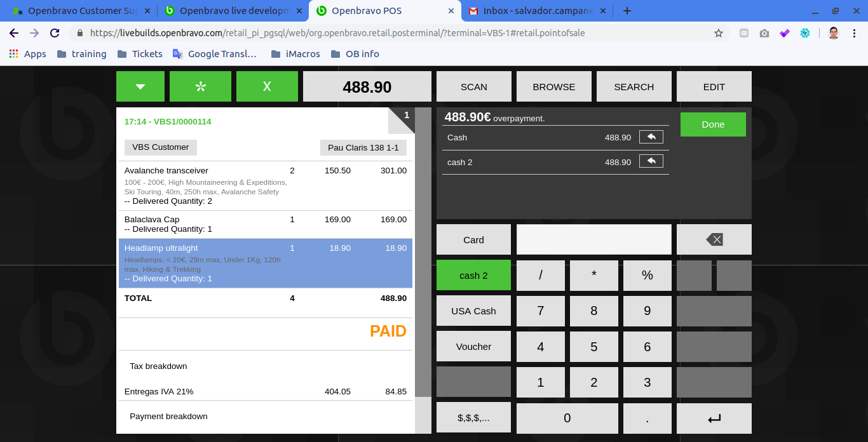The height and width of the screenshot is (442, 868).
Task: Switch to the Inbox Gmail tab
Action: pyautogui.click(x=536, y=11)
